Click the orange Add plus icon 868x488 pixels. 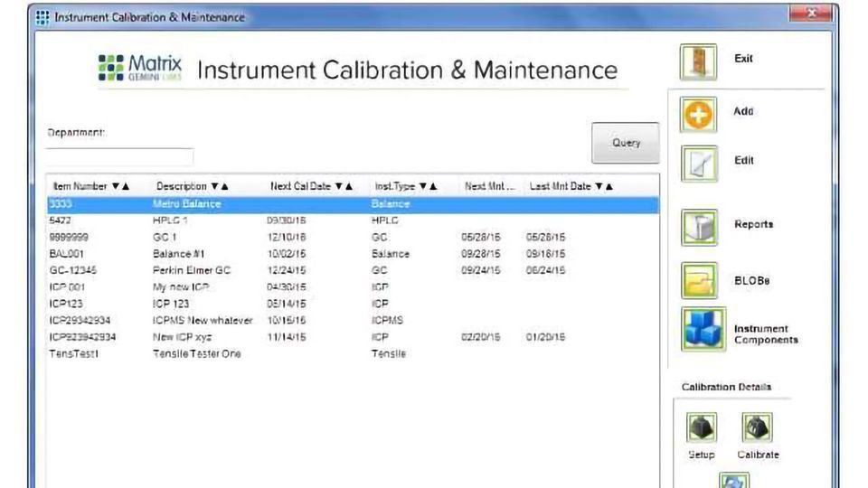[698, 115]
